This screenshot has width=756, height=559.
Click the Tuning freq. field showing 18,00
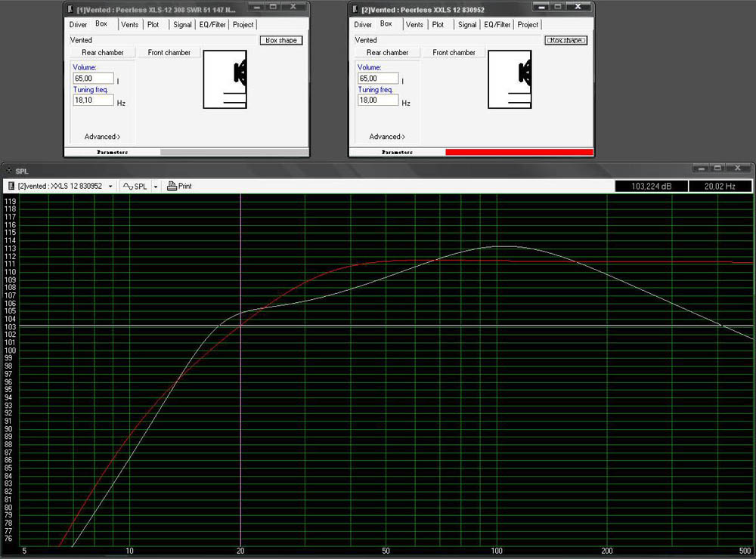point(378,100)
